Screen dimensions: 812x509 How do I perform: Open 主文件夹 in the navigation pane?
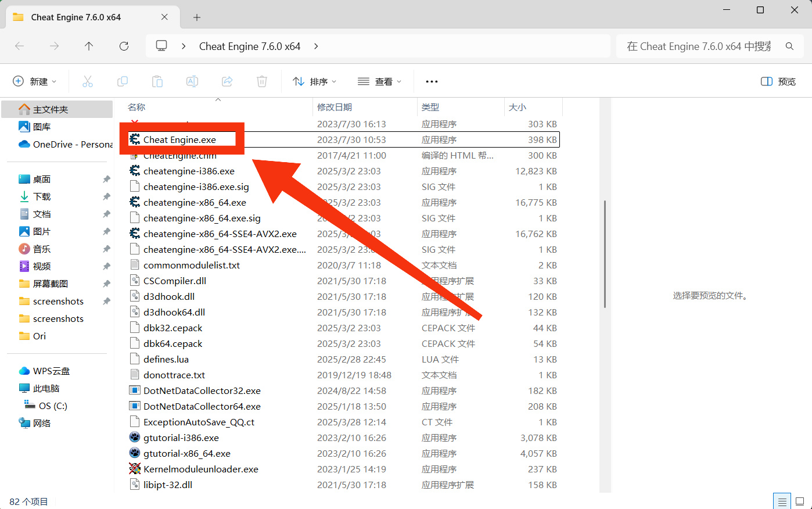point(57,109)
